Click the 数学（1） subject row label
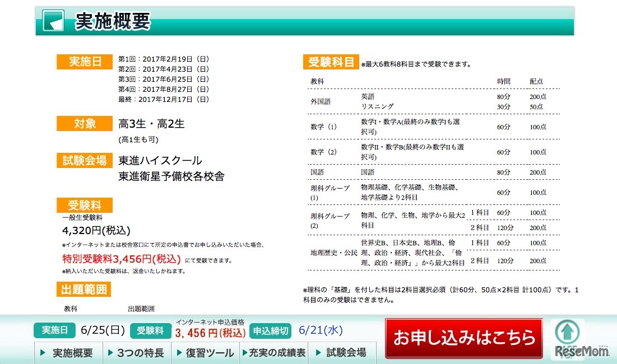 (324, 127)
